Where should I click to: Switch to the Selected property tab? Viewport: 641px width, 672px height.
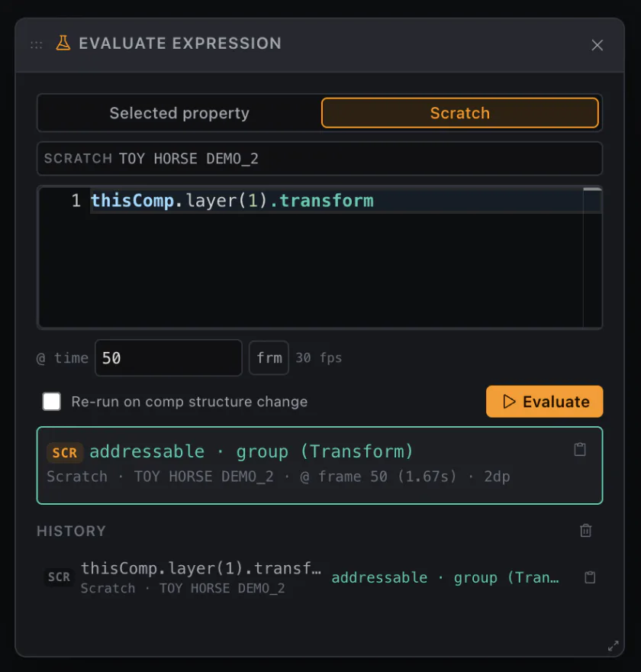pyautogui.click(x=179, y=113)
